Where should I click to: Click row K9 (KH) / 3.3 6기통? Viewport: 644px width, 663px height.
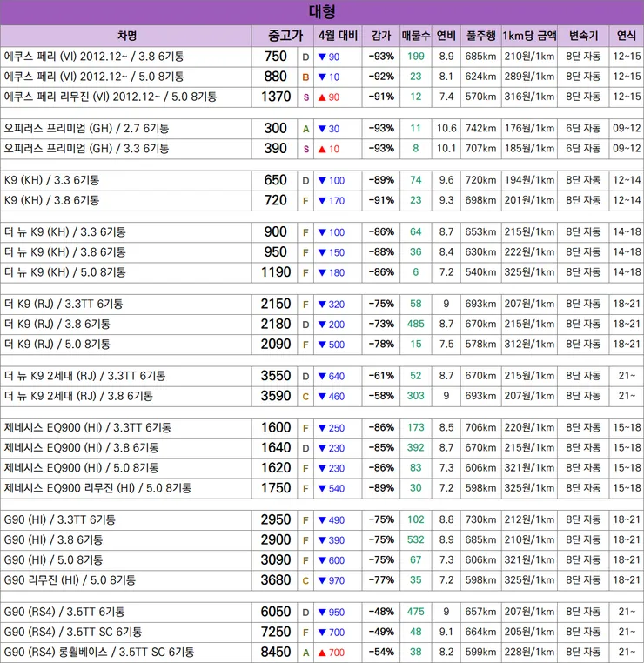[322, 181]
